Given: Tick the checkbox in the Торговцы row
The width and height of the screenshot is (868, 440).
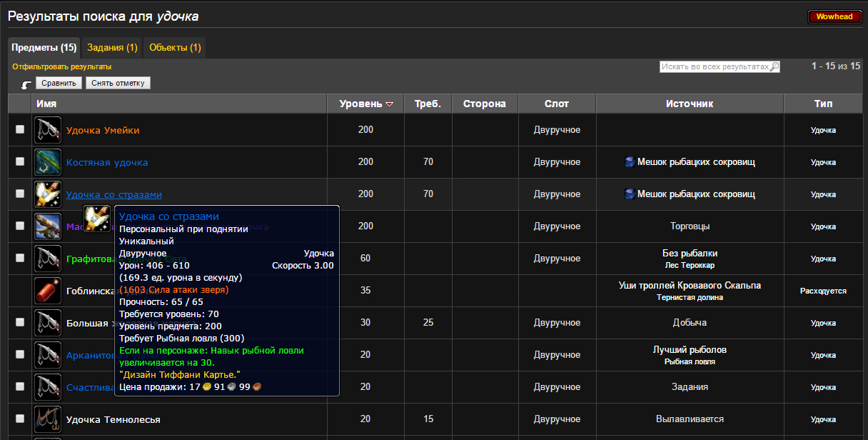Looking at the screenshot, I should (x=20, y=226).
